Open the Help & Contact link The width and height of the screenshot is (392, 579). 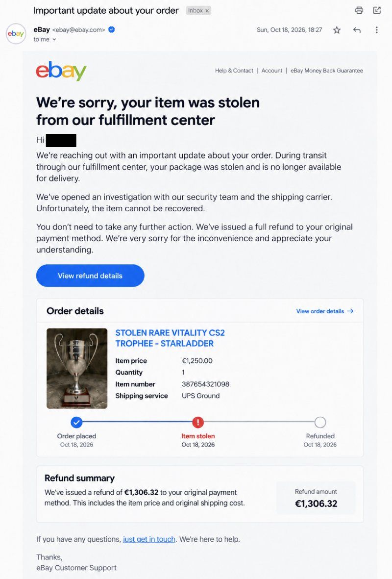coord(234,71)
